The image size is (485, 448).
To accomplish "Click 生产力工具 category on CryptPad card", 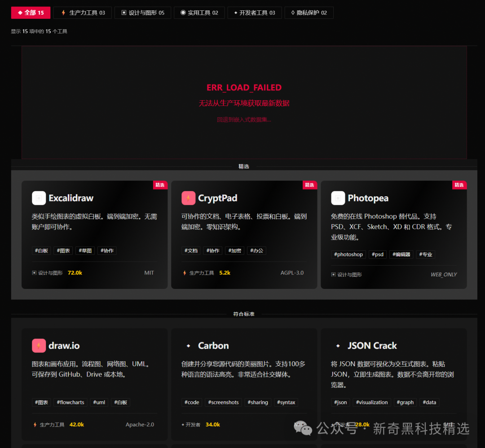I will (x=202, y=273).
